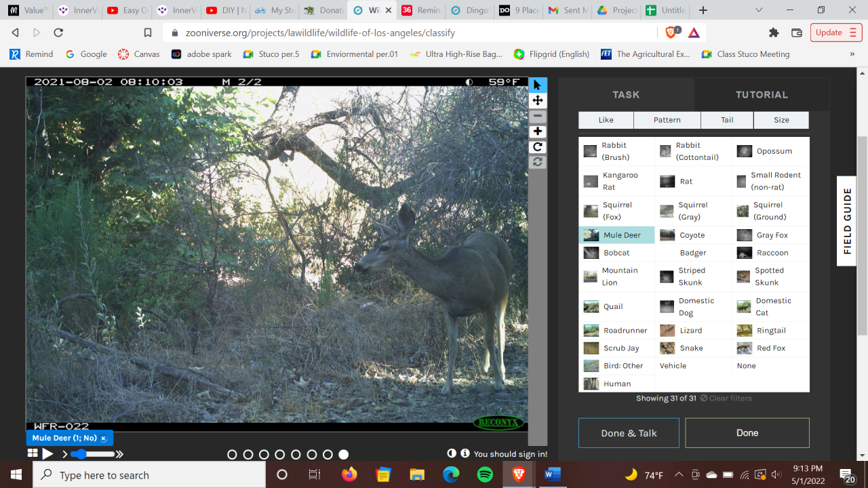Open the Canvas bookmark

coord(138,54)
